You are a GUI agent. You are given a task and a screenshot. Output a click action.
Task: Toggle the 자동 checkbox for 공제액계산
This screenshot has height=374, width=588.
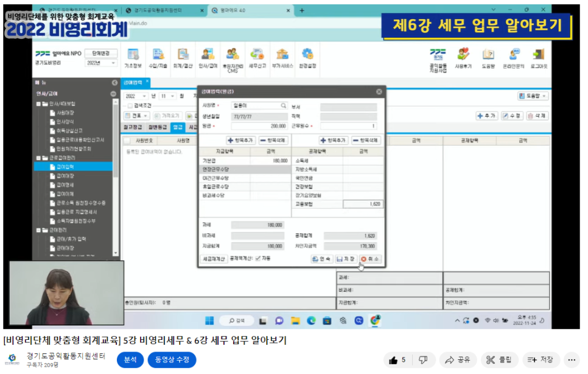click(x=258, y=258)
